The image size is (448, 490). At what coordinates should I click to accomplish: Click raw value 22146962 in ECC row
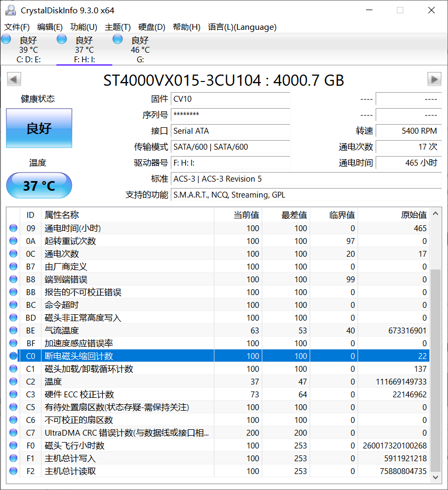pyautogui.click(x=410, y=394)
